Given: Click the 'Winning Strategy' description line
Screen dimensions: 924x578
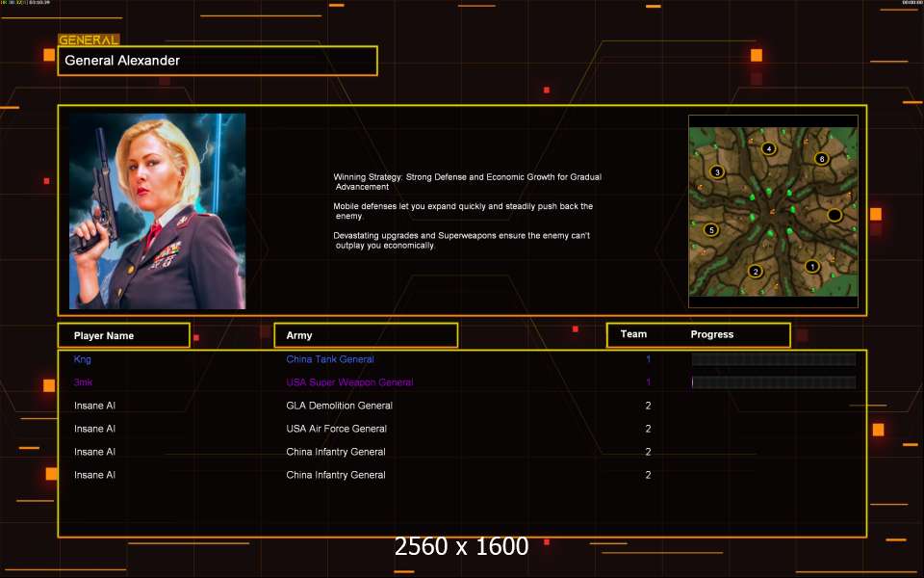Looking at the screenshot, I should point(468,182).
